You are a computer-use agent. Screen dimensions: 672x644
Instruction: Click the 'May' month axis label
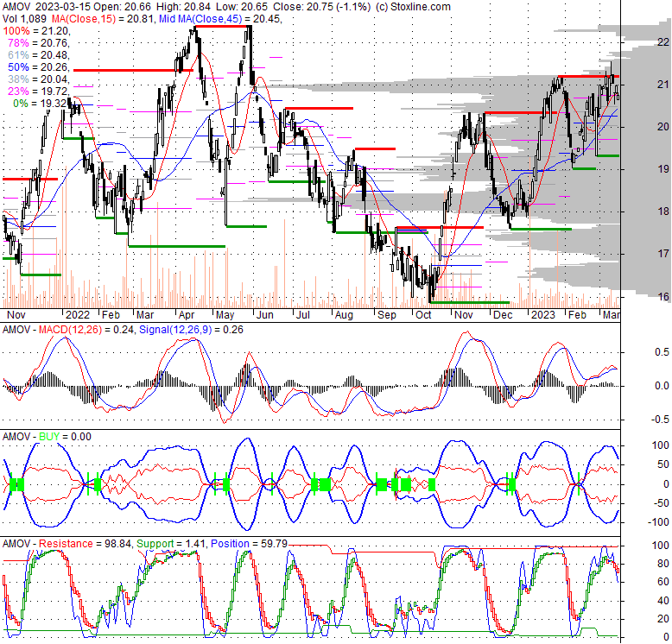[225, 315]
